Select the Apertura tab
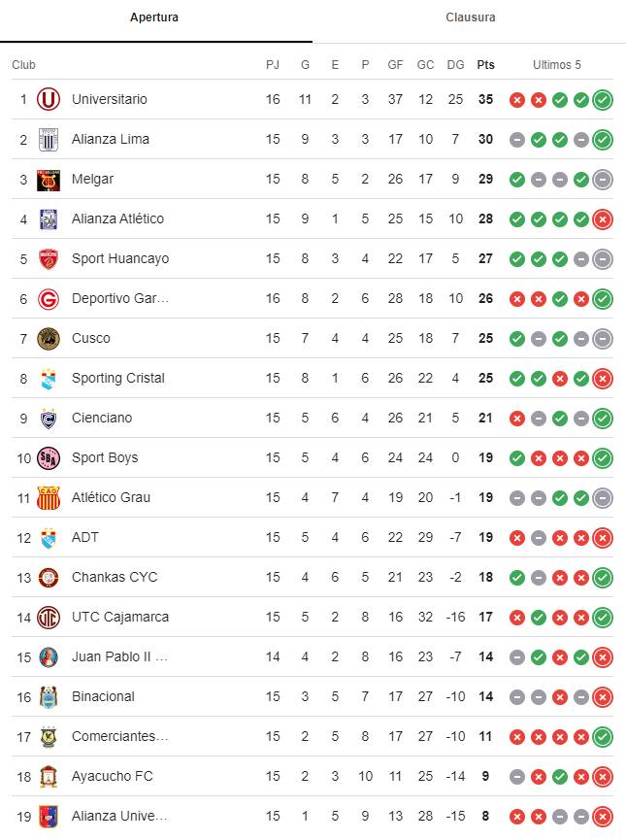The height and width of the screenshot is (840, 626). 154,17
